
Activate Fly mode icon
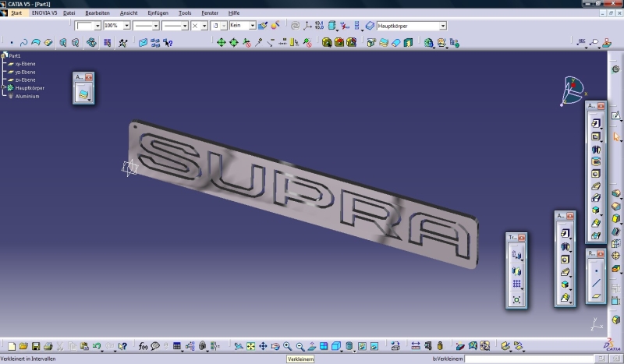click(239, 346)
